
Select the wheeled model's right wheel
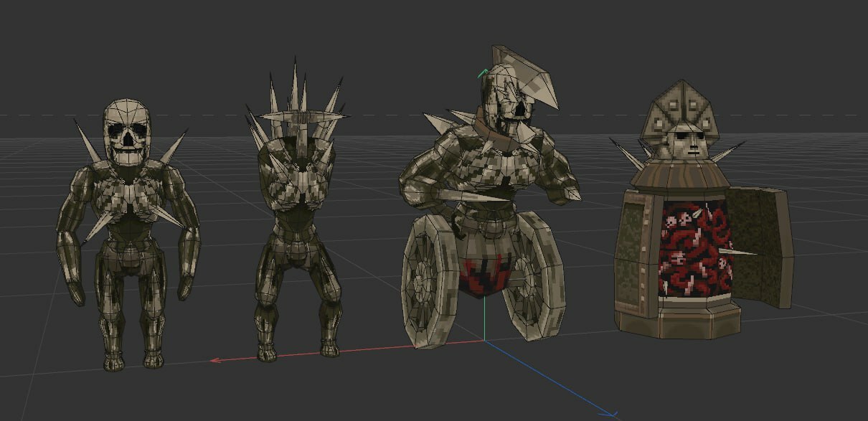pyautogui.click(x=533, y=280)
